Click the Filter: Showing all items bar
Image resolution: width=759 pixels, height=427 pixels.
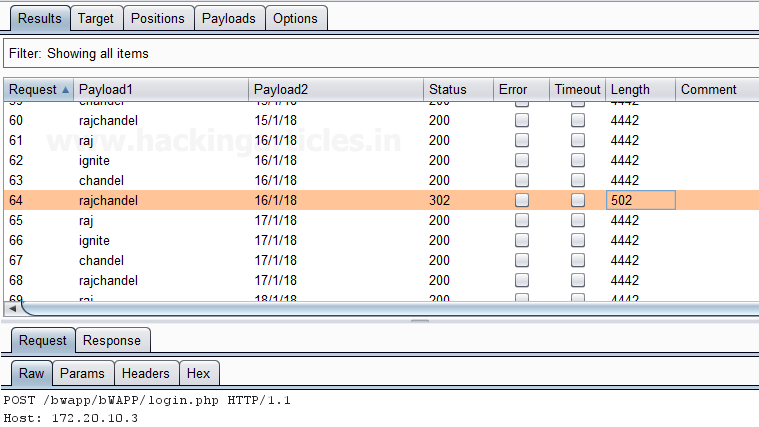[381, 53]
